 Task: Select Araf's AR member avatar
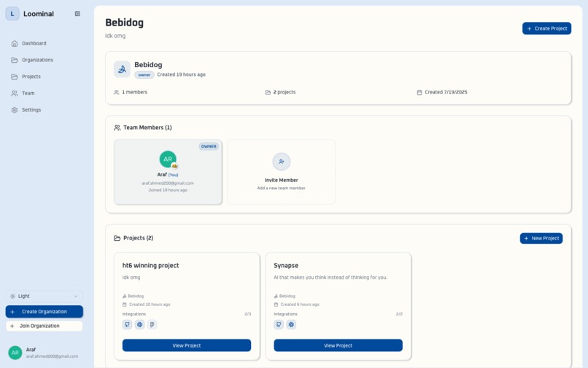[168, 159]
